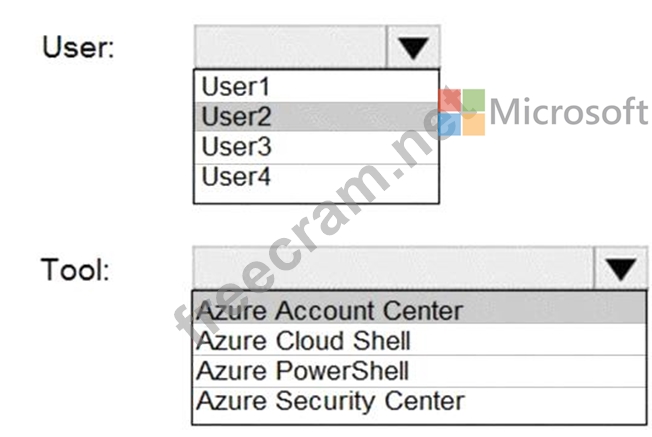The width and height of the screenshot is (652, 437).
Task: Select User4 from the list
Action: tap(316, 178)
